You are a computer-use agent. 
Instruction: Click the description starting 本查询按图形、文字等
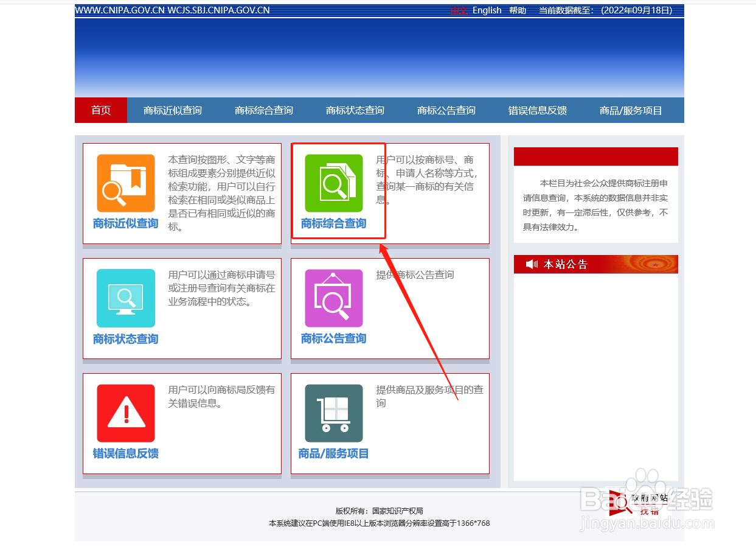point(222,194)
